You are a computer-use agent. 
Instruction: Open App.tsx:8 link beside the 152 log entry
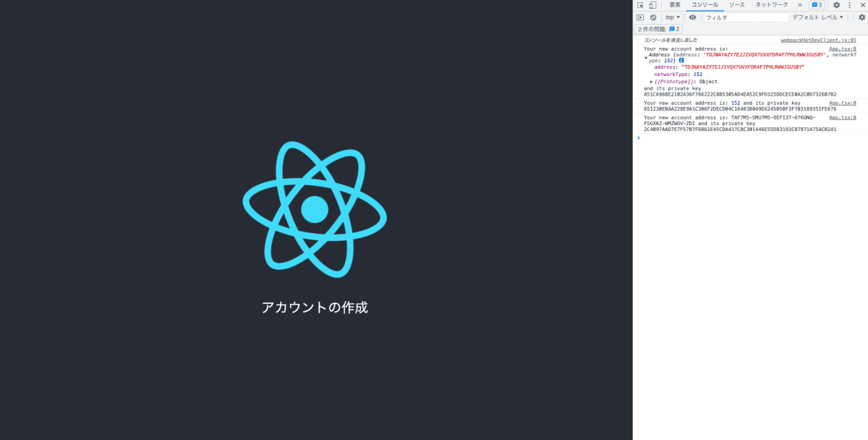[843, 103]
